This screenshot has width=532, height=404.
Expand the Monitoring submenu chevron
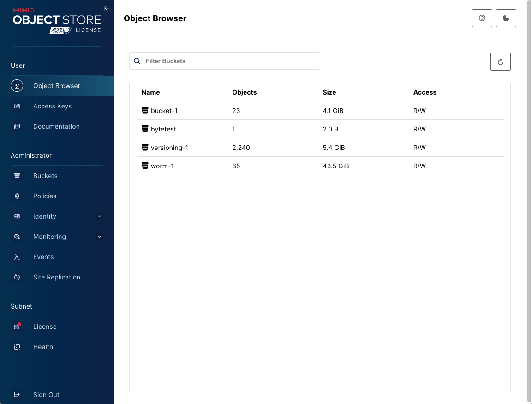pyautogui.click(x=99, y=237)
